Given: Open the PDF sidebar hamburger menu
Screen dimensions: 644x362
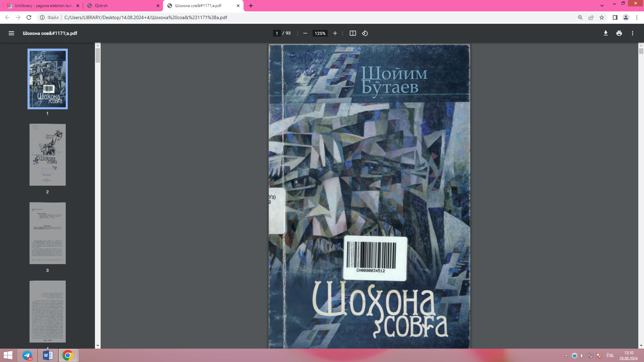Looking at the screenshot, I should click(x=11, y=33).
